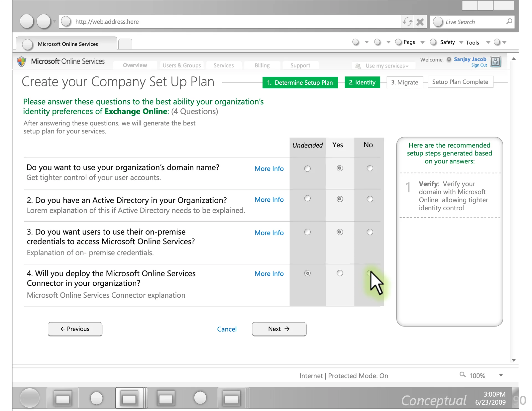Select Undecided for the Active Directory question
This screenshot has width=532, height=411.
[x=307, y=198]
